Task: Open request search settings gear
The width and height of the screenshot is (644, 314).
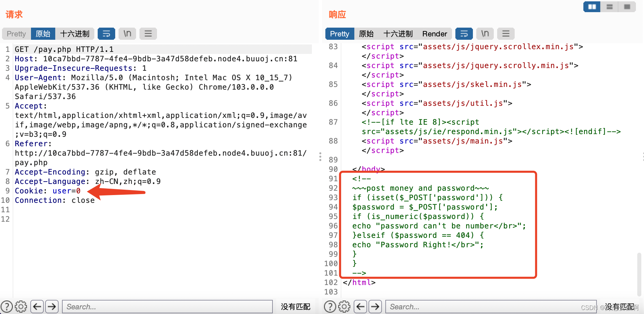Action: pyautogui.click(x=21, y=307)
